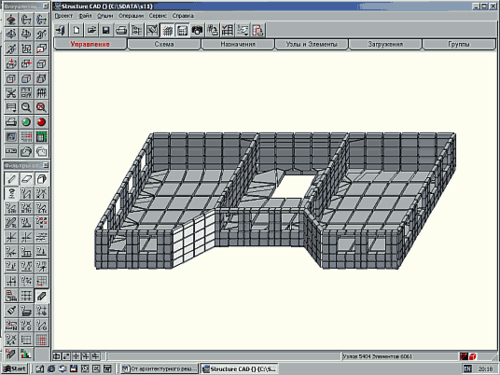This screenshot has width=500, height=375.
Task: Click the green sphere button
Action: click(x=26, y=122)
